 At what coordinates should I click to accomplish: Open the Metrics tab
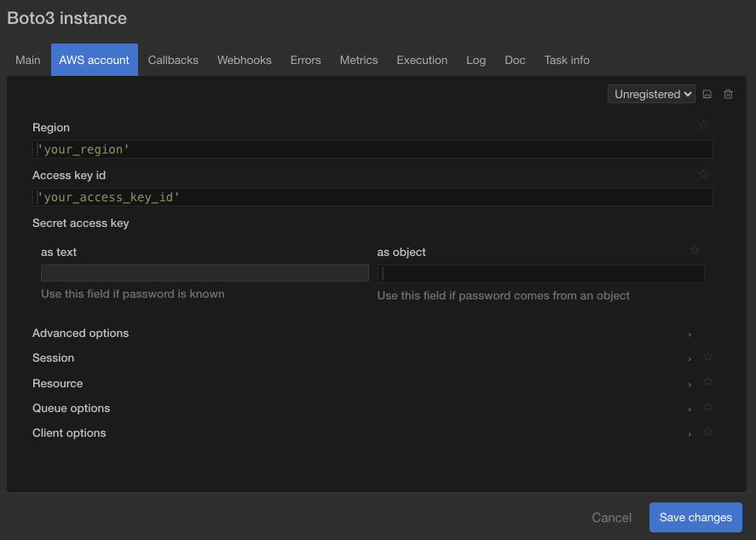tap(359, 61)
